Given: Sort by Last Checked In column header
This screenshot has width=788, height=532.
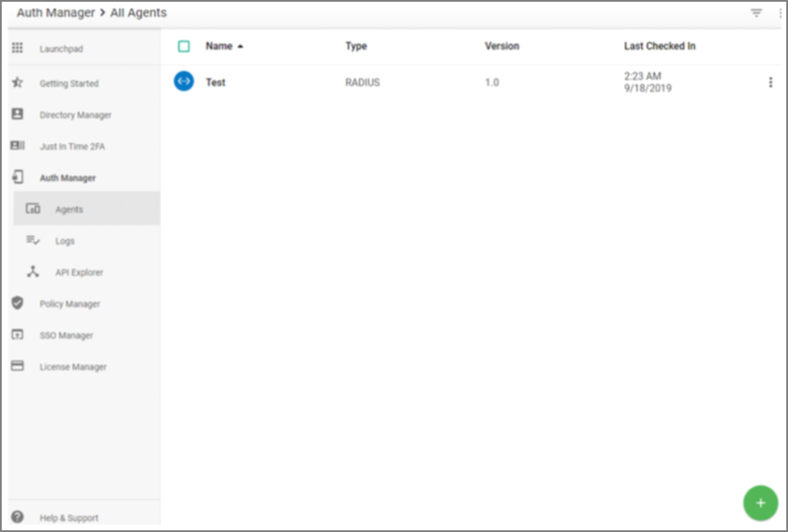Looking at the screenshot, I should (x=659, y=46).
